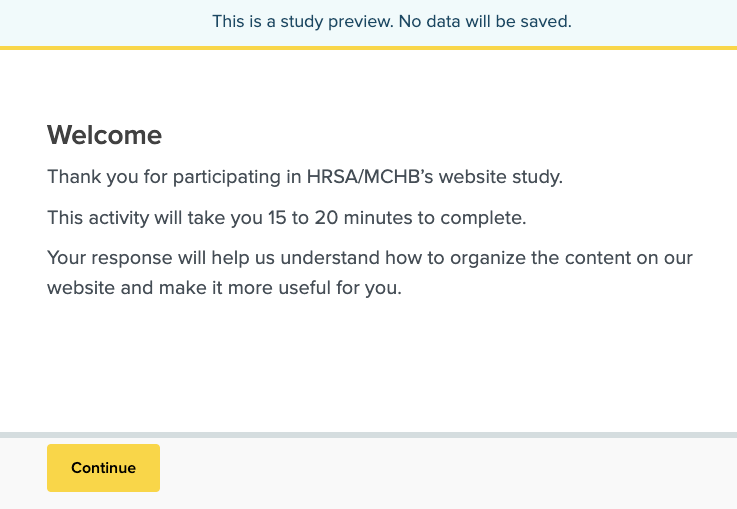
Task: Click the gray divider above the footer
Action: (x=368, y=435)
